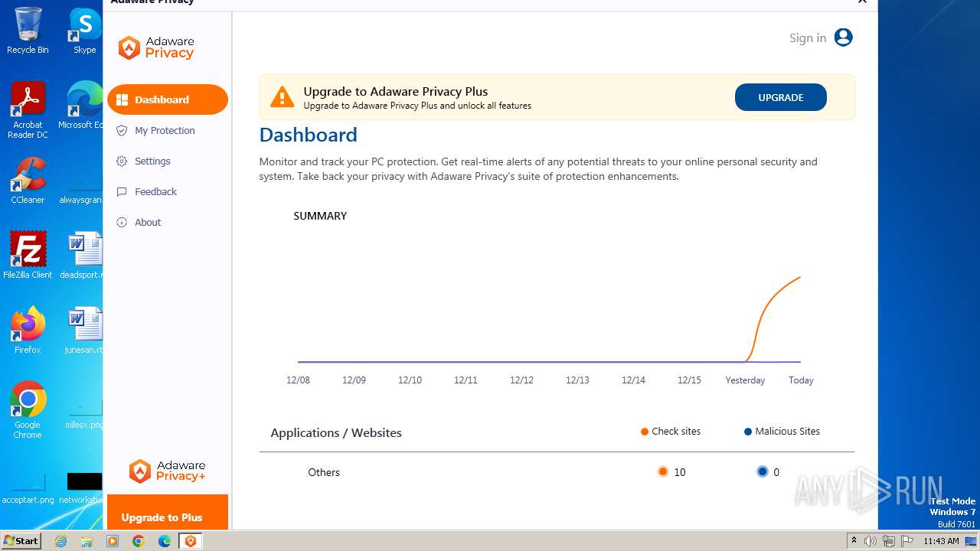The image size is (980, 551).
Task: Toggle the Malicious Sites legend item
Action: [x=782, y=432]
